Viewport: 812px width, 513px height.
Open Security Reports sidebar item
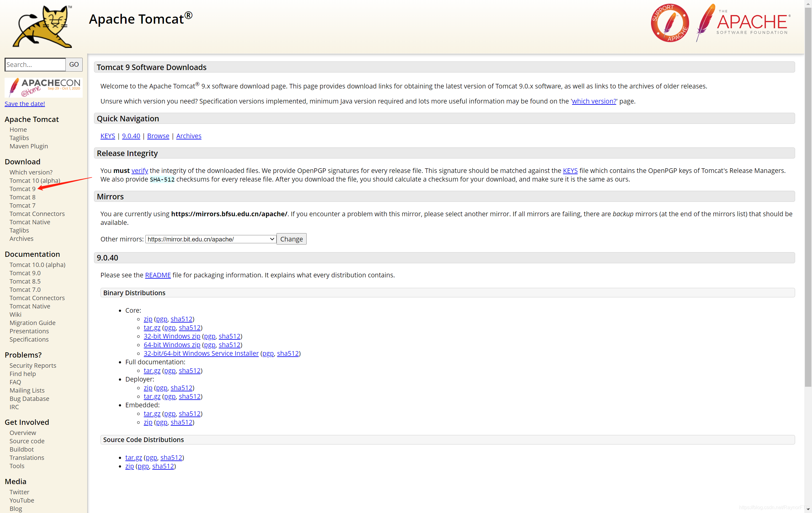[x=33, y=365]
